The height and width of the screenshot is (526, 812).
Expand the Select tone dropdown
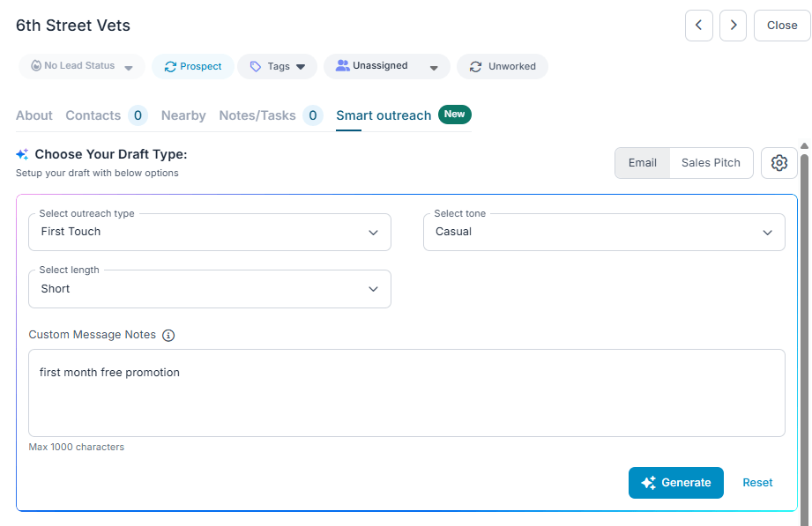[604, 232]
